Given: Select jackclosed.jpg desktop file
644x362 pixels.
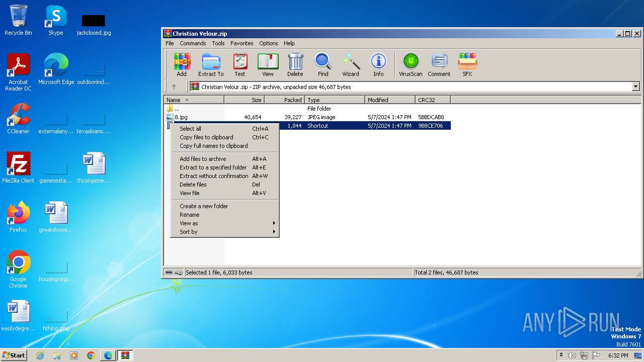Looking at the screenshot, I should [94, 25].
